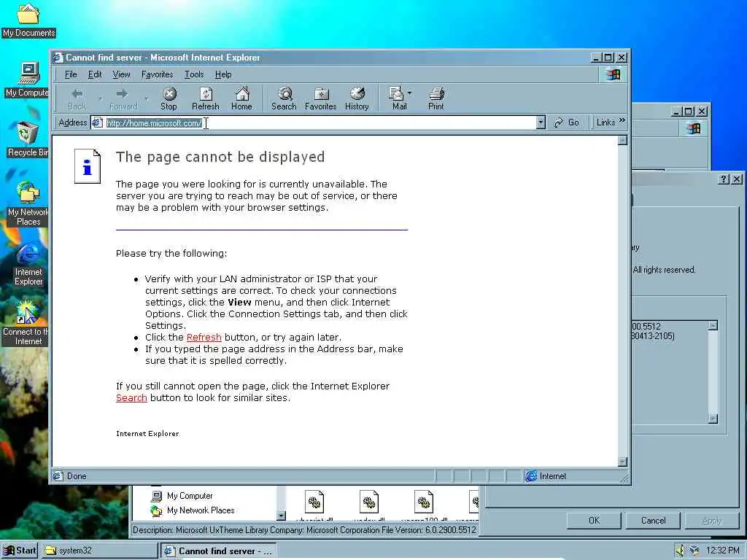Click the Done status page icon
Image resolution: width=747 pixels, height=560 pixels.
click(x=58, y=475)
